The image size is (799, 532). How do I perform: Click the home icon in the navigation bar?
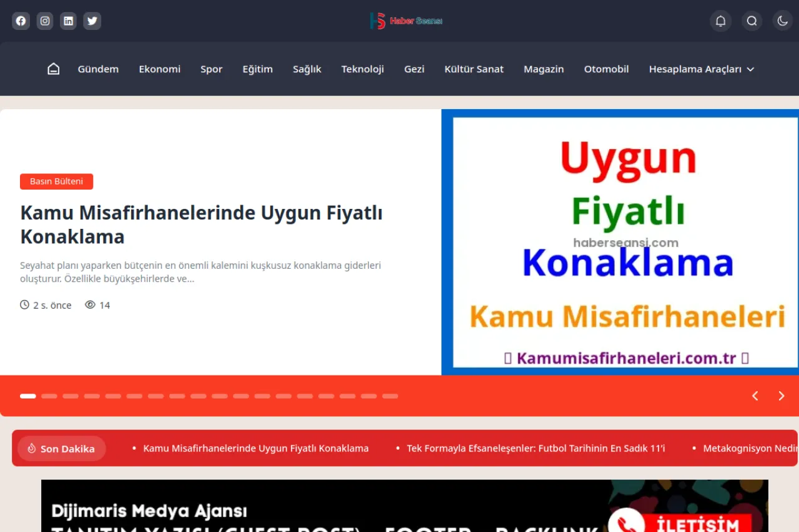(53, 69)
